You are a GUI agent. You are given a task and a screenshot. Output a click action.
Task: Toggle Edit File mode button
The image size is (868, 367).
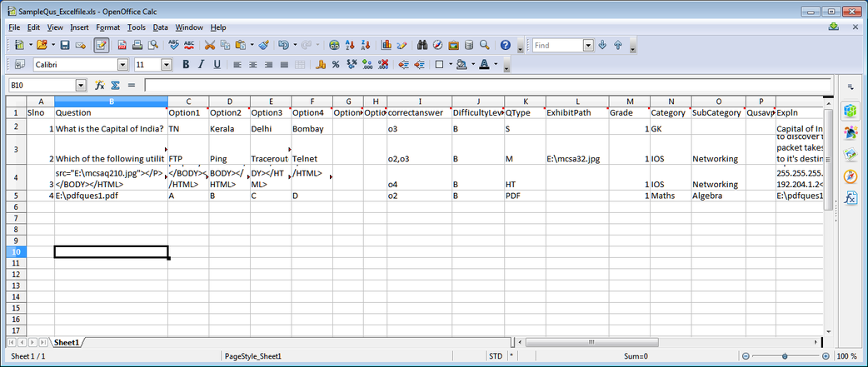[x=101, y=45]
